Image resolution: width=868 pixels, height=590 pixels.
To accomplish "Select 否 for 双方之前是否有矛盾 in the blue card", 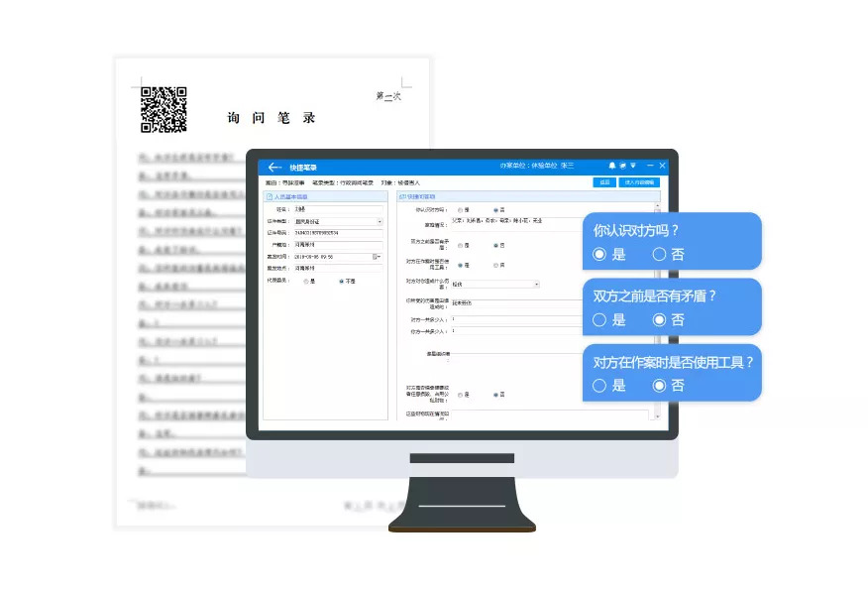I will (659, 320).
